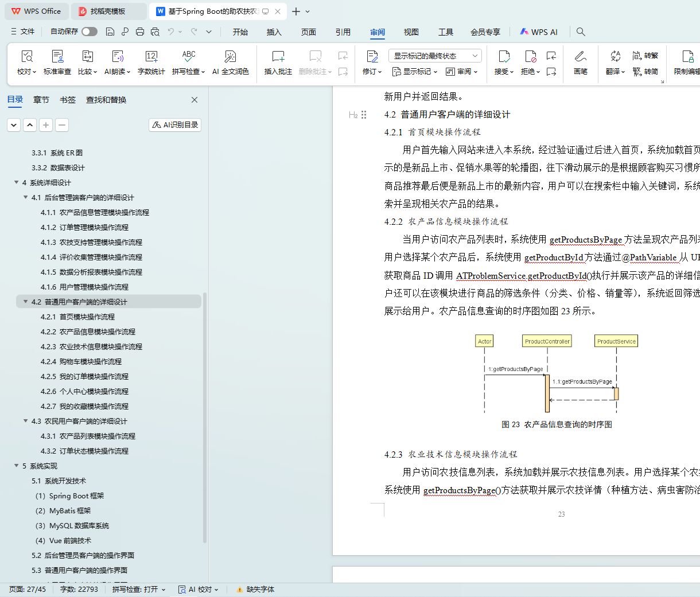Screen dimensions: 700x597
Task: Click the 字数: 22793 status bar item
Action: pos(79,589)
